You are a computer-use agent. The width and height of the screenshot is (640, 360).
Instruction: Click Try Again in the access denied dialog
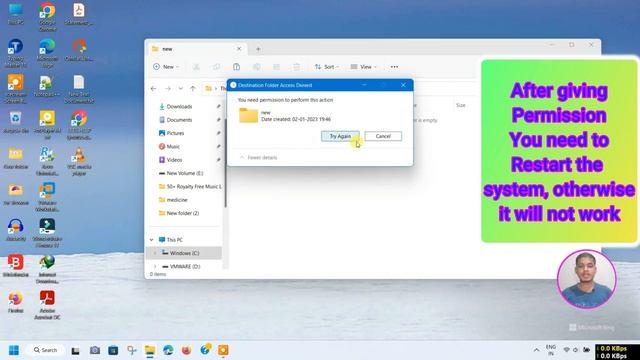click(x=340, y=136)
